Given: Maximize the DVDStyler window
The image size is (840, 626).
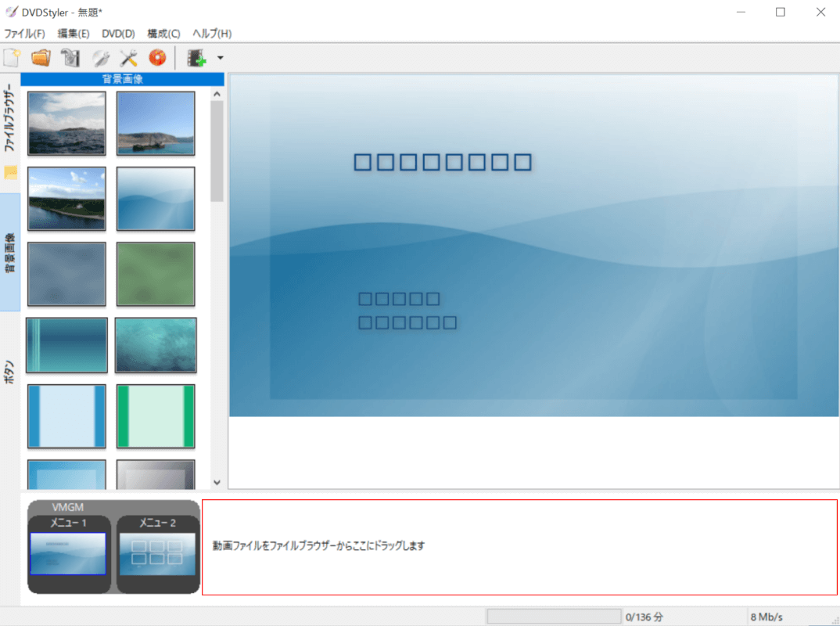Looking at the screenshot, I should point(781,12).
